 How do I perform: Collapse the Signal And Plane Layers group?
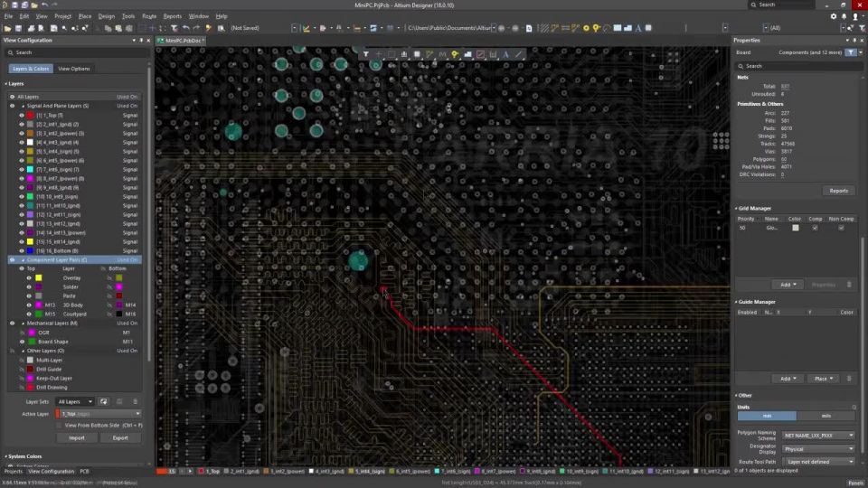coord(23,106)
